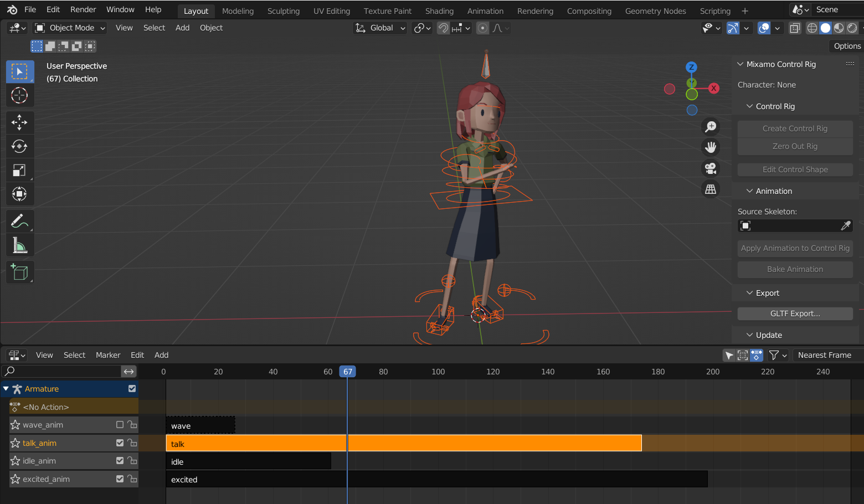Select the Measure tool

point(19,245)
